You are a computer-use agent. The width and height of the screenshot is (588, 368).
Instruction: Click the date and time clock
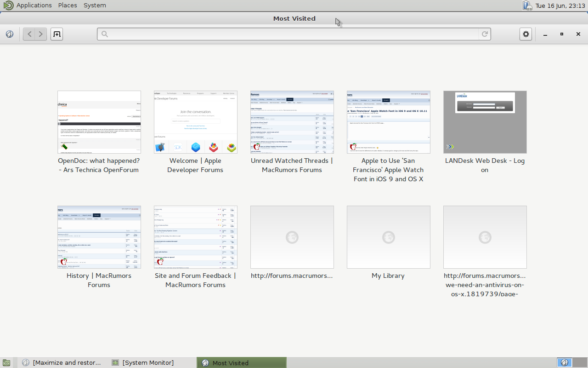click(560, 6)
